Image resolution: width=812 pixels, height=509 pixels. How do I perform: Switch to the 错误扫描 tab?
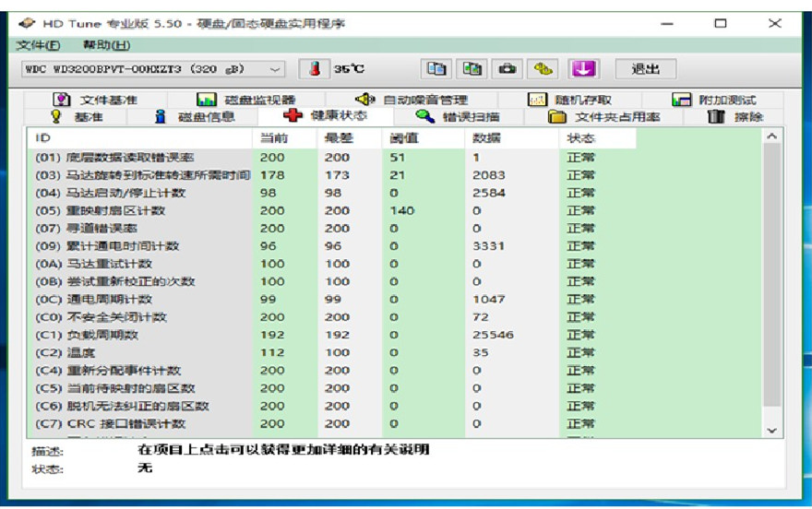458,117
